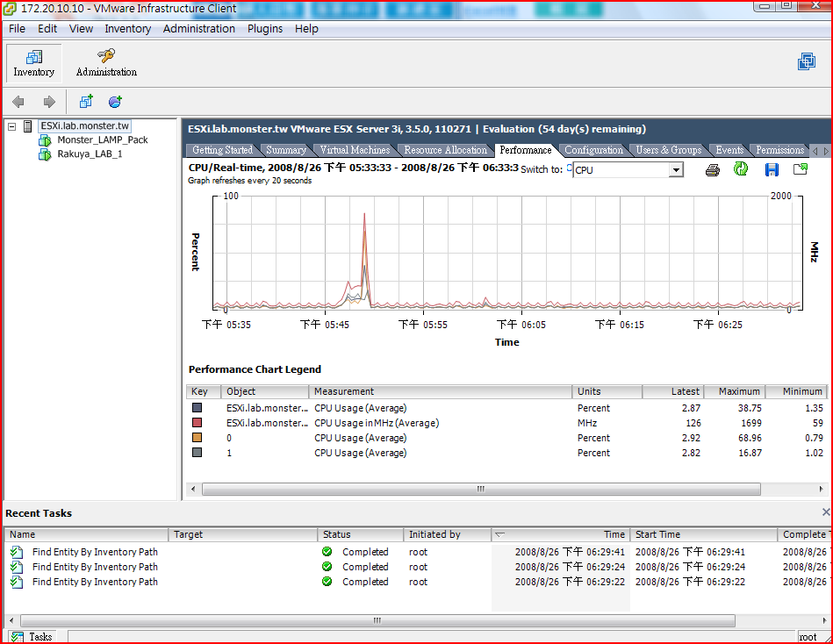Switch to the Summary tab

(x=286, y=150)
